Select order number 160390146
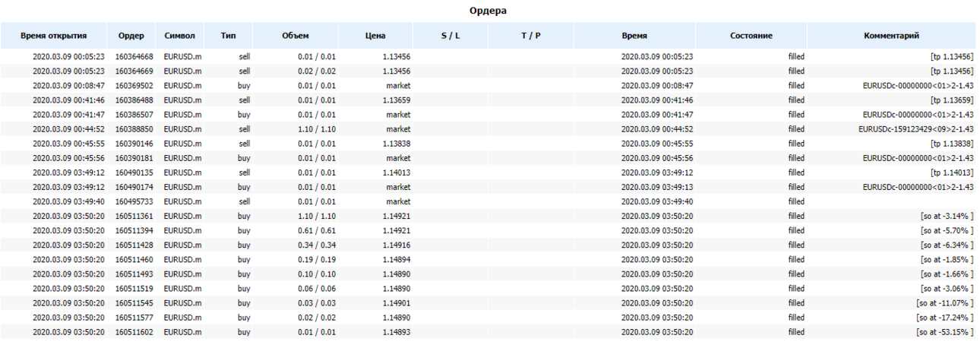 click(134, 144)
